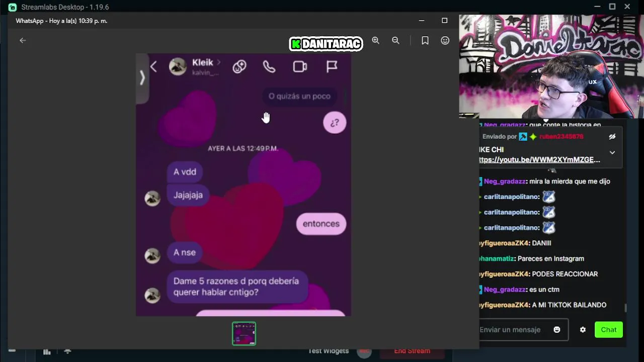This screenshot has height=362, width=644.
Task: Open the emoji reaction icon in the viewer toolbar
Action: 445,41
